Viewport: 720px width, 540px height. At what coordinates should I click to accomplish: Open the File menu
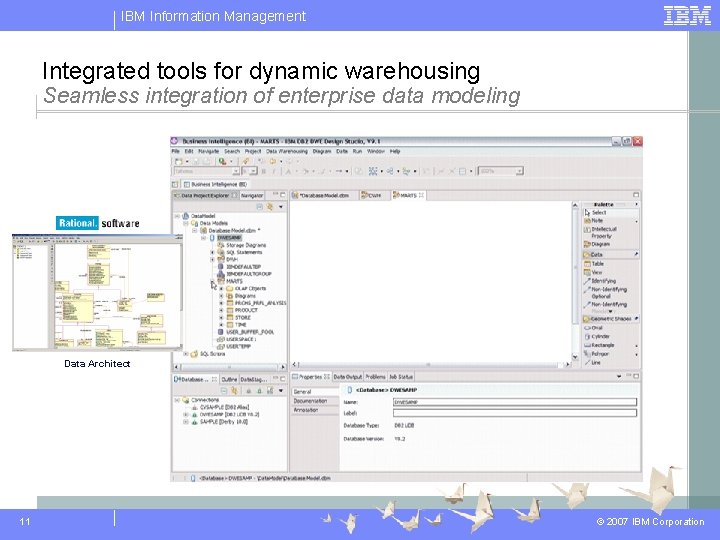175,151
